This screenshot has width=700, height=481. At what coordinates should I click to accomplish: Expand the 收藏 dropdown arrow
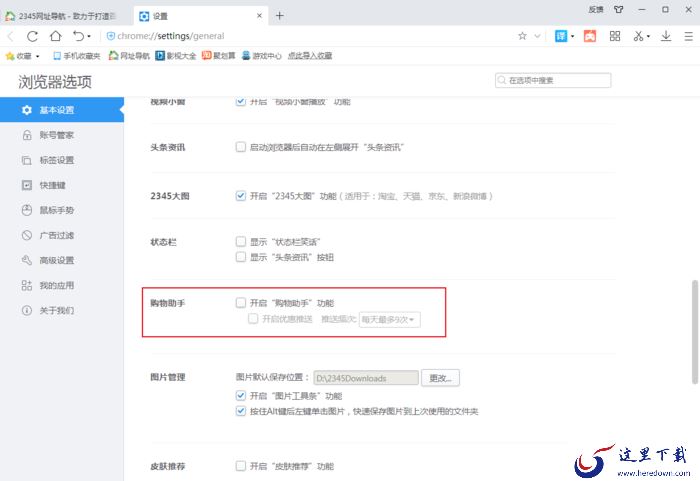pos(38,56)
